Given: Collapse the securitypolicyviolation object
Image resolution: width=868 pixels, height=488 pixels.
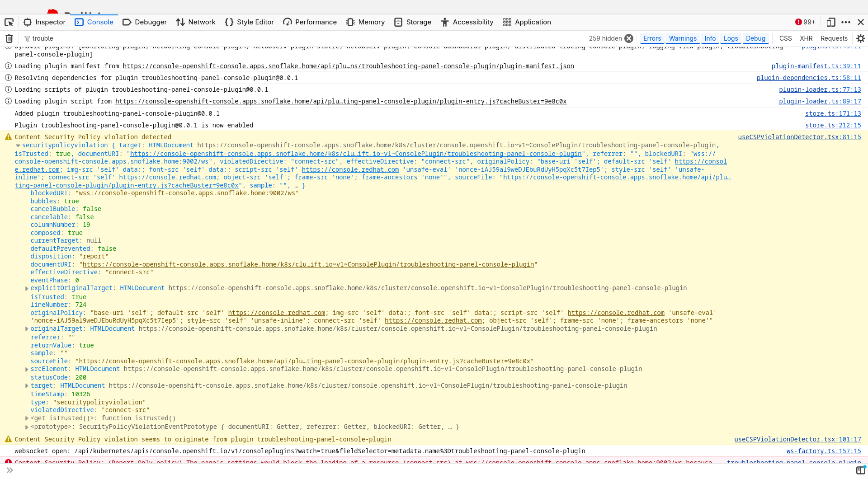Looking at the screenshot, I should pos(18,145).
